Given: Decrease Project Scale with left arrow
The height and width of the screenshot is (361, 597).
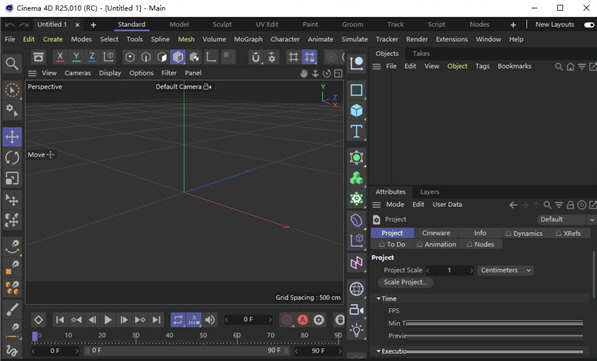Looking at the screenshot, I should pyautogui.click(x=428, y=270).
